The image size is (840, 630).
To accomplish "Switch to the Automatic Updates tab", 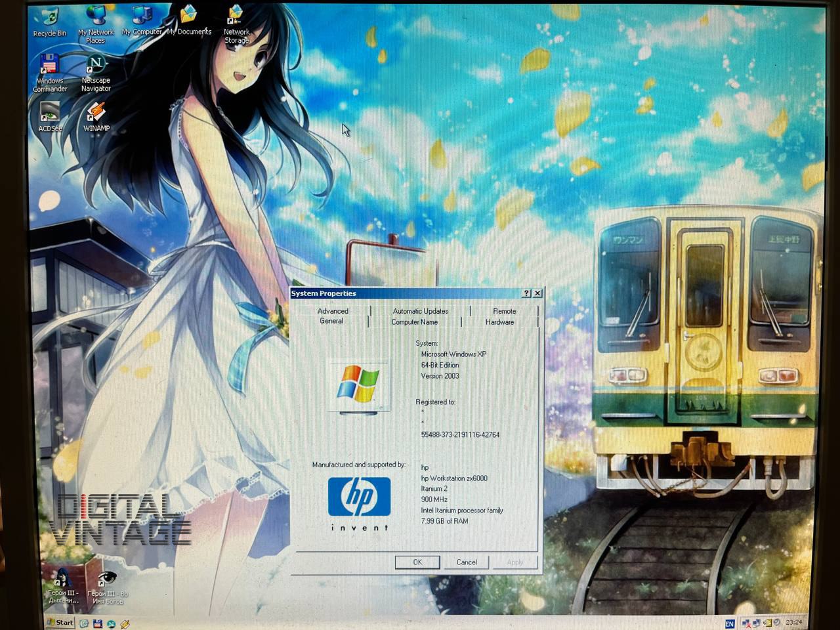I will point(420,311).
